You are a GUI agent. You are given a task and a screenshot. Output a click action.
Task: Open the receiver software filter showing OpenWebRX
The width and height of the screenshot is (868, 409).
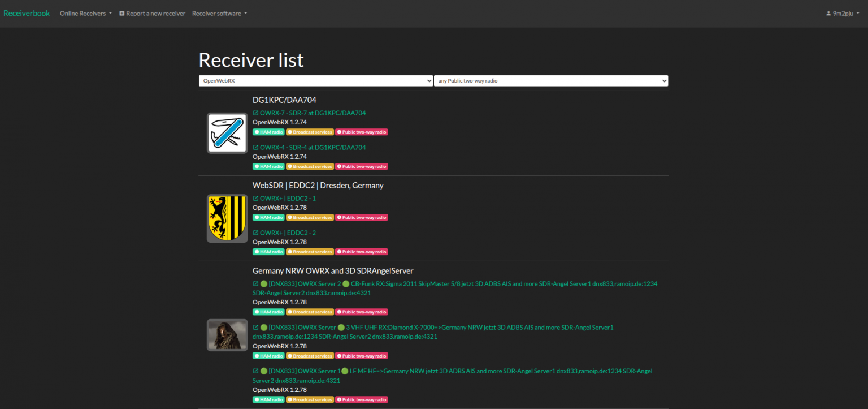315,80
